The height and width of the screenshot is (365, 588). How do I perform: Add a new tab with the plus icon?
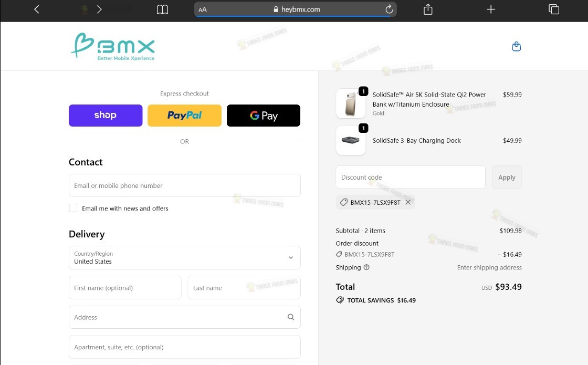(491, 9)
